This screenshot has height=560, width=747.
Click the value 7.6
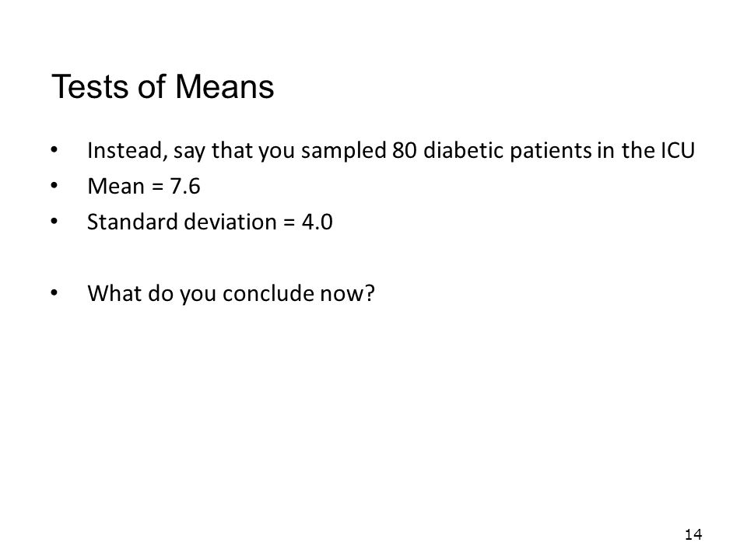tap(185, 186)
